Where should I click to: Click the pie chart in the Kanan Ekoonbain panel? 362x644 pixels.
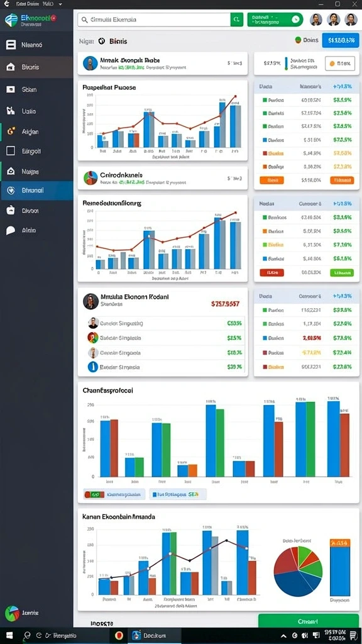coord(299,571)
